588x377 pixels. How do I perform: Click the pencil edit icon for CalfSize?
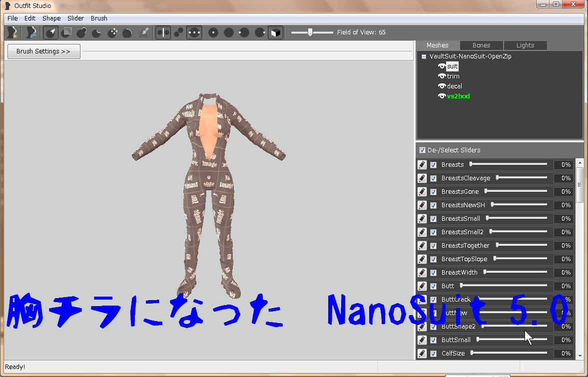click(x=422, y=354)
